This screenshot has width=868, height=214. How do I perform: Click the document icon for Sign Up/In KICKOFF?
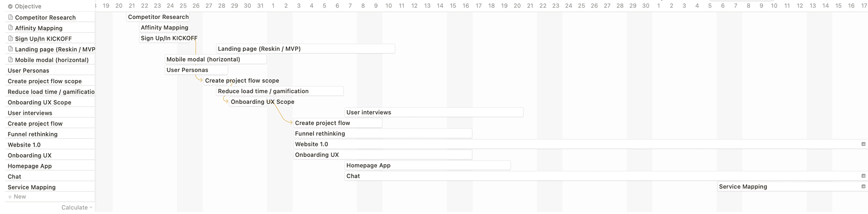pyautogui.click(x=11, y=38)
